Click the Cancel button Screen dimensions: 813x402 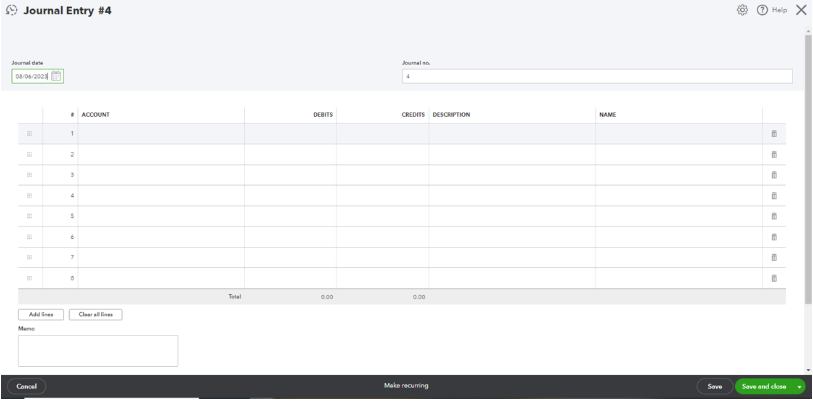point(26,386)
